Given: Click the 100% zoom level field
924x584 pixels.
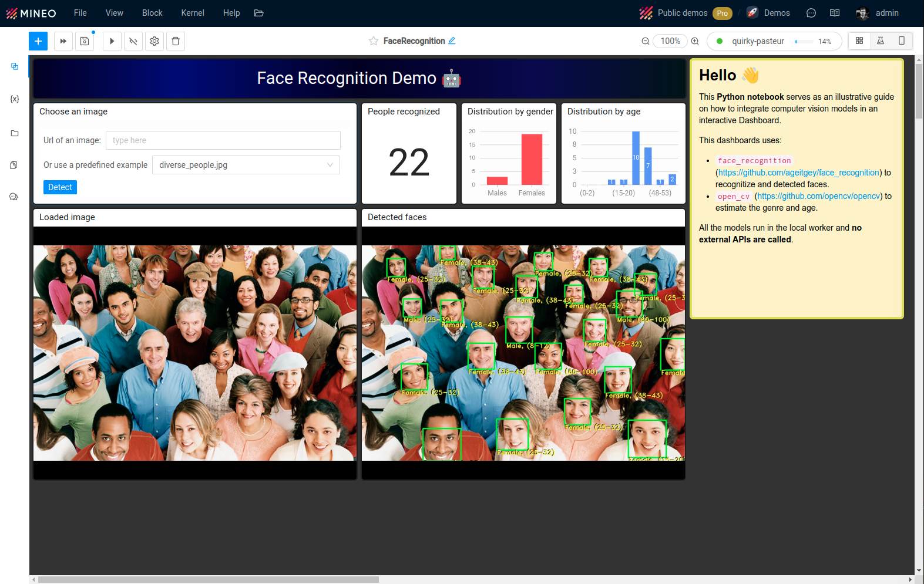Looking at the screenshot, I should tap(670, 41).
